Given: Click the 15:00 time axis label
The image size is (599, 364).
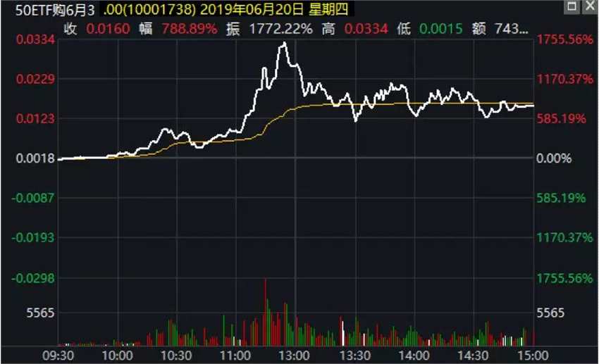Looking at the screenshot, I should [x=533, y=356].
